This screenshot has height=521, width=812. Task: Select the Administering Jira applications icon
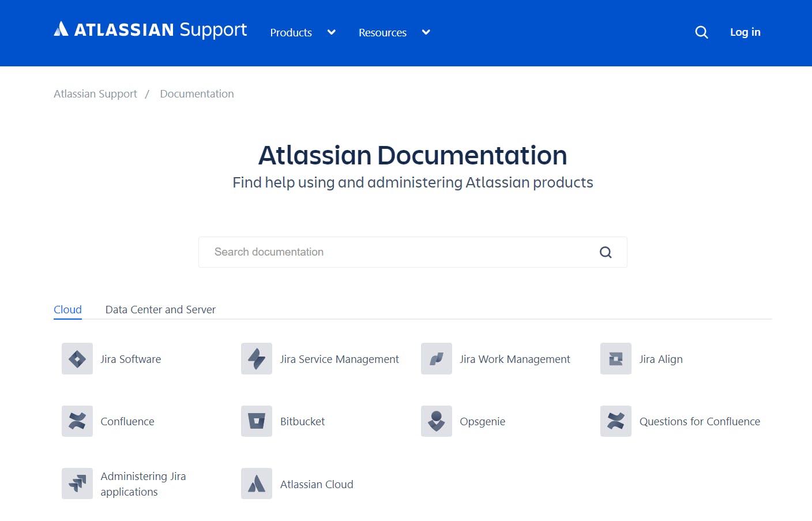(77, 483)
